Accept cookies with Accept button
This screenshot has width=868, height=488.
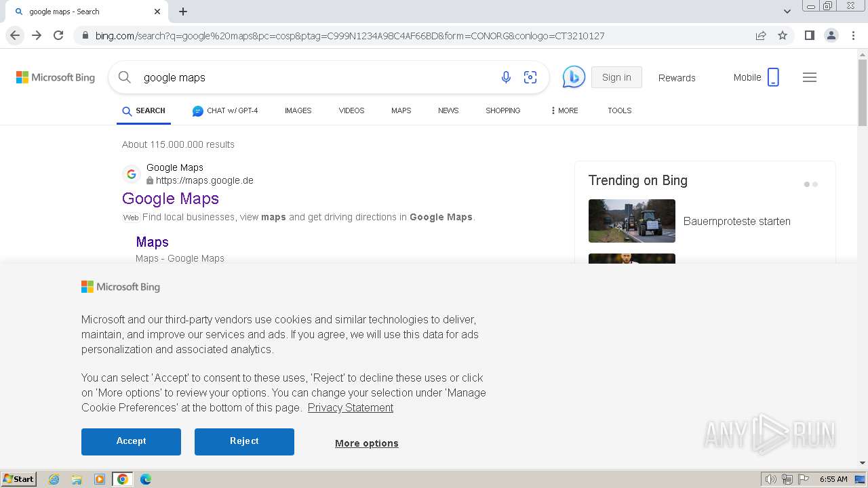click(x=131, y=441)
